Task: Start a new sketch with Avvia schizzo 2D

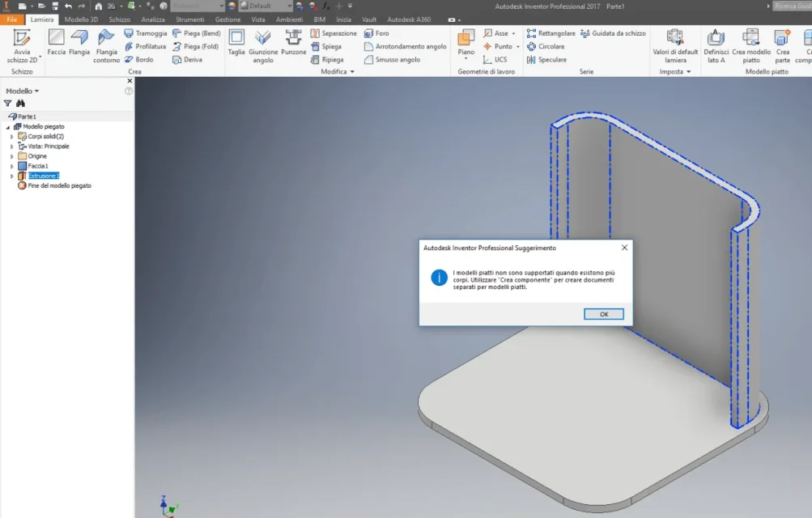Action: (22, 46)
